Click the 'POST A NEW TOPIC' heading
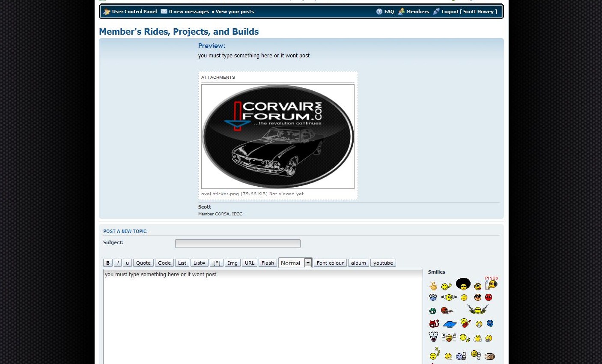Screen dimensions: 602x364 [x=125, y=231]
